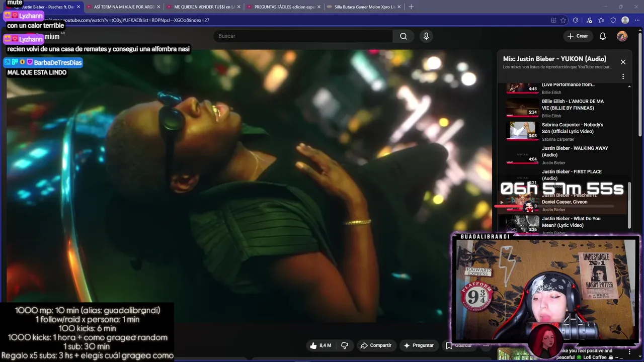Image resolution: width=644 pixels, height=362 pixels.
Task: Switch to PREGUNTAS FÁCILES tab
Action: point(284,7)
